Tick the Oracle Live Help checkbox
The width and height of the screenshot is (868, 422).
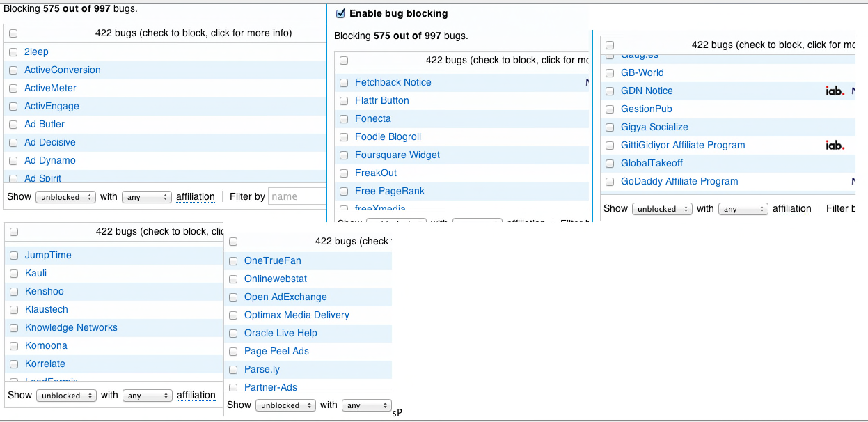(233, 334)
